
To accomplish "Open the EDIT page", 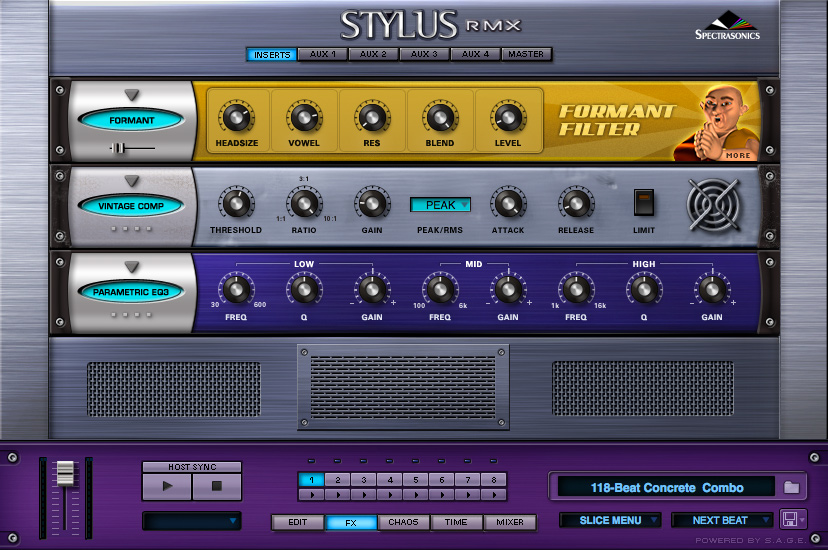I will click(x=297, y=522).
